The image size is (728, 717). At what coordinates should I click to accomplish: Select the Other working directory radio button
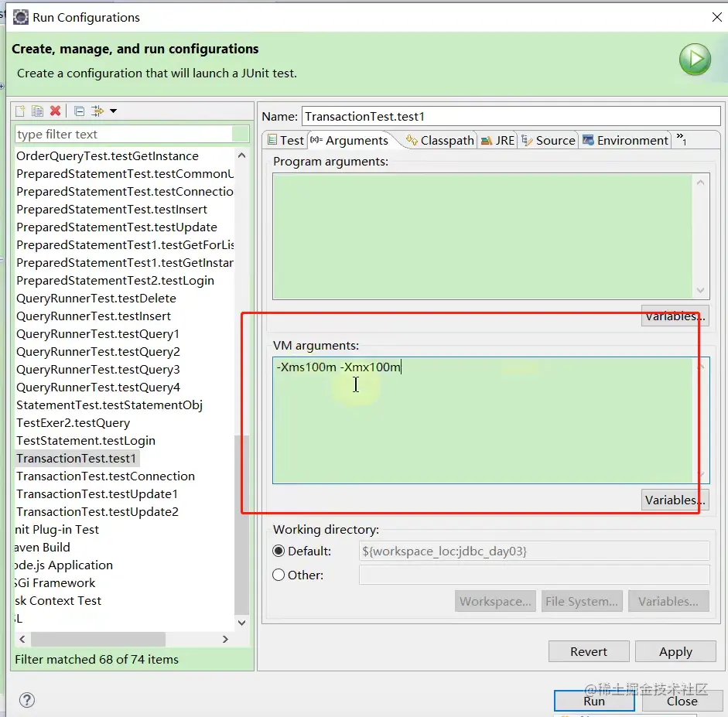pyautogui.click(x=279, y=575)
